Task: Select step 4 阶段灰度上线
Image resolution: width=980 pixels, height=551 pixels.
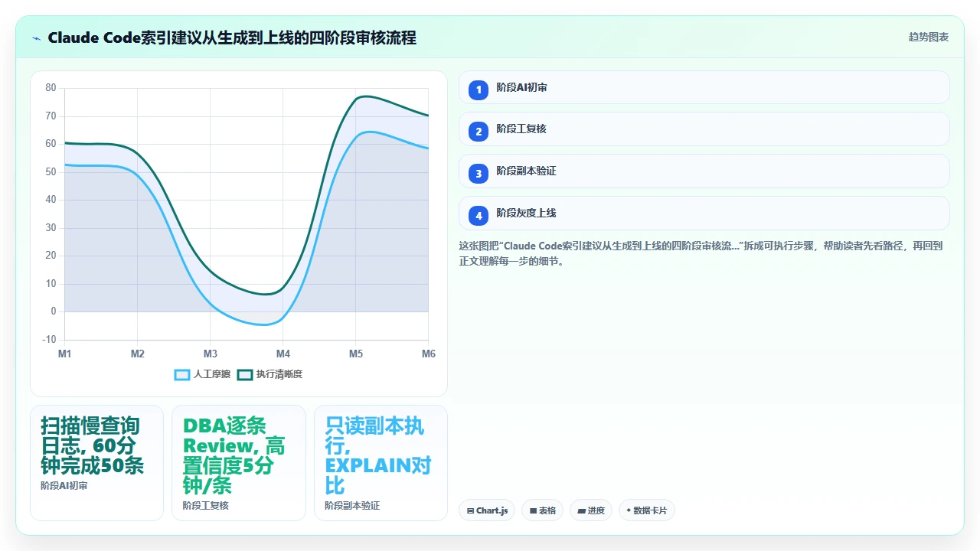Action: pos(704,214)
